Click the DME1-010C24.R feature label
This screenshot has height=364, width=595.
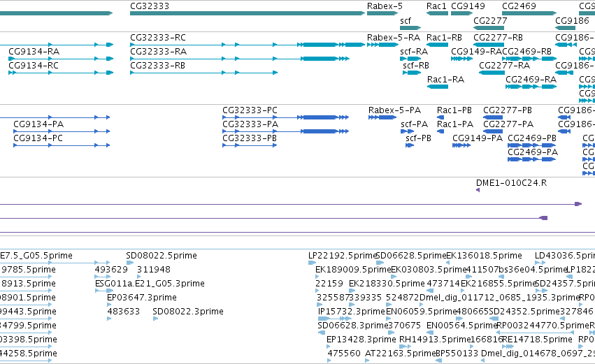[511, 183]
